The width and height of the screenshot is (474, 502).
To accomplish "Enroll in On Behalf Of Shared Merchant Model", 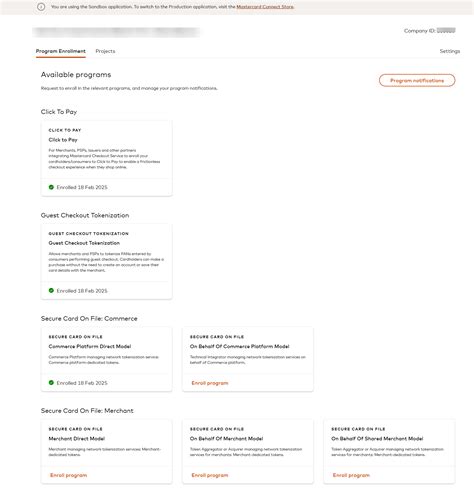I will click(x=351, y=475).
